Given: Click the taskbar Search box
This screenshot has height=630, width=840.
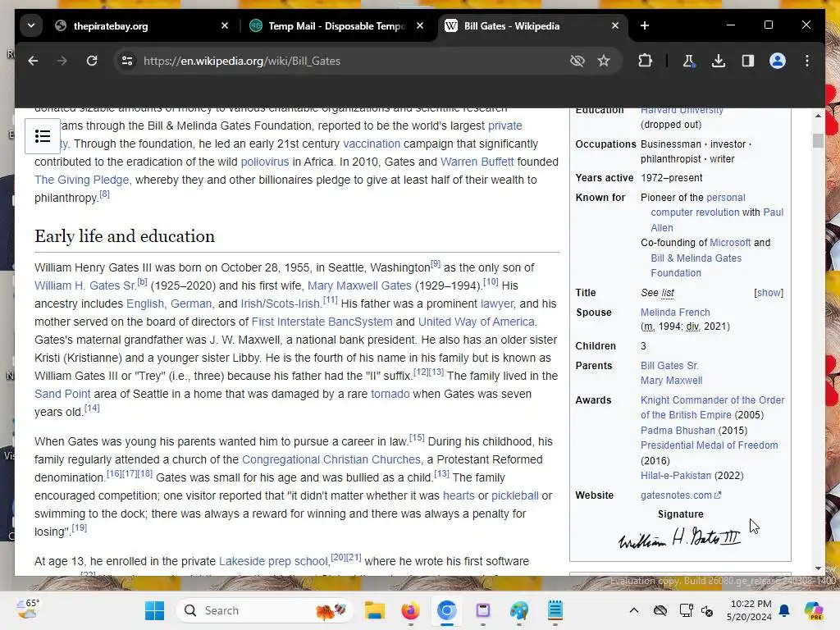Looking at the screenshot, I should tap(265, 610).
